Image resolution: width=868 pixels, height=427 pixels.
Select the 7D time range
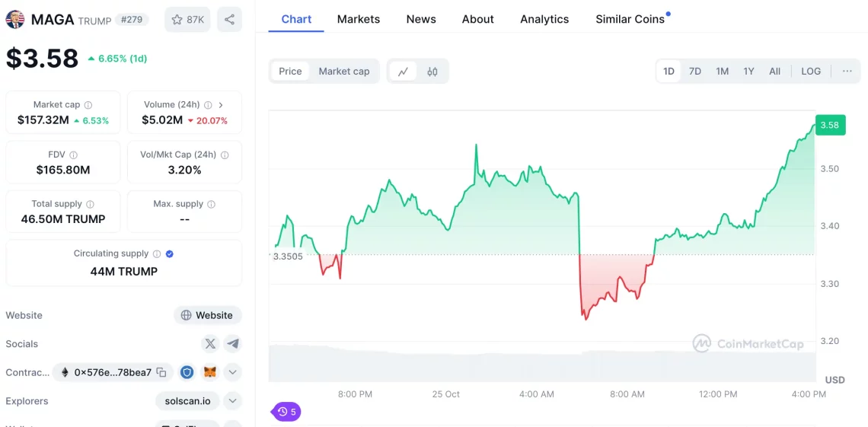pyautogui.click(x=695, y=72)
